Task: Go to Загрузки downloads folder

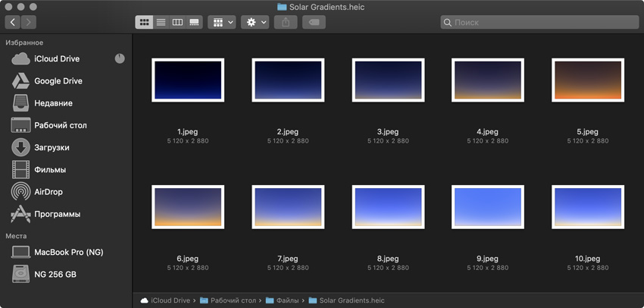Action: [52, 148]
